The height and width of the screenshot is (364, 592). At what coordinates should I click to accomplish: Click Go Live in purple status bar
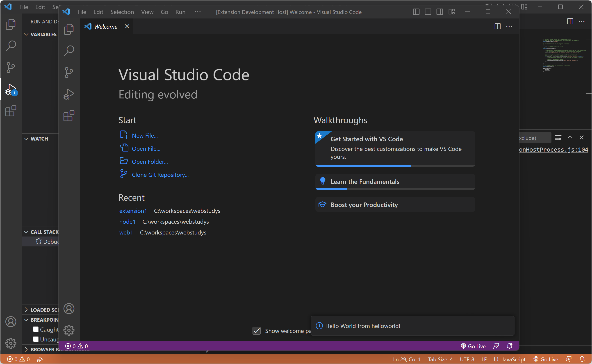[x=473, y=346]
